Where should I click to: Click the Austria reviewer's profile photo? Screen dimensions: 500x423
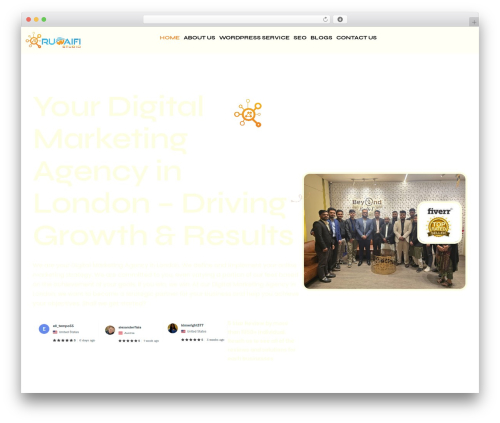click(x=110, y=330)
